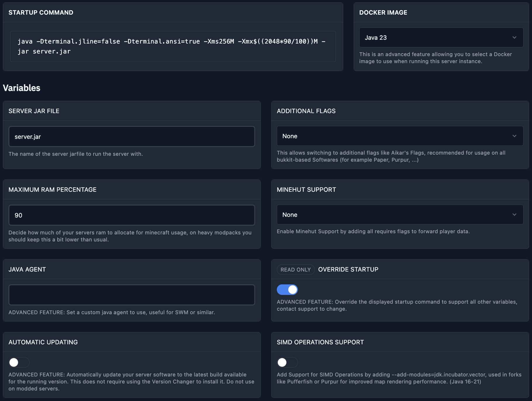Image resolution: width=532 pixels, height=401 pixels.
Task: Select the Startup Command panel header
Action: (x=41, y=12)
